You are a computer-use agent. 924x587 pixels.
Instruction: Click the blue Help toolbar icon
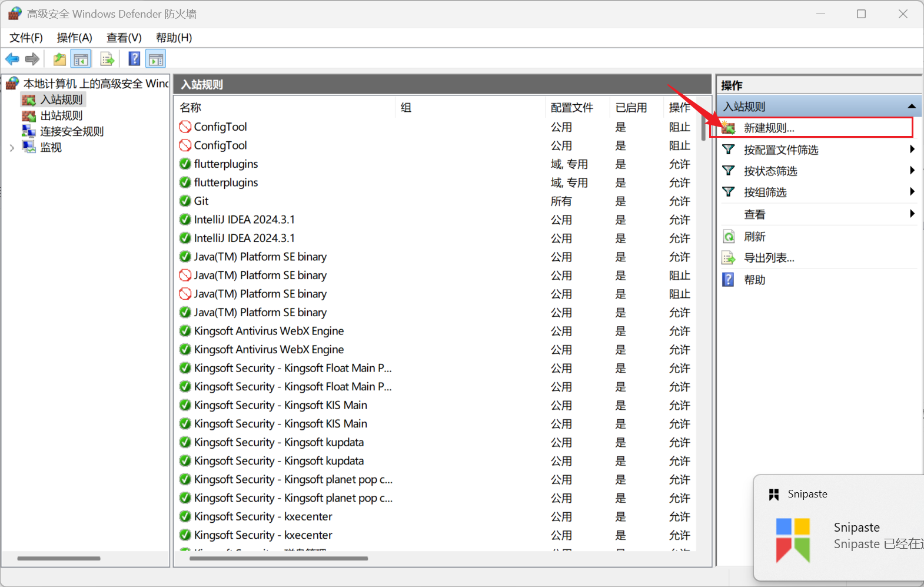134,59
